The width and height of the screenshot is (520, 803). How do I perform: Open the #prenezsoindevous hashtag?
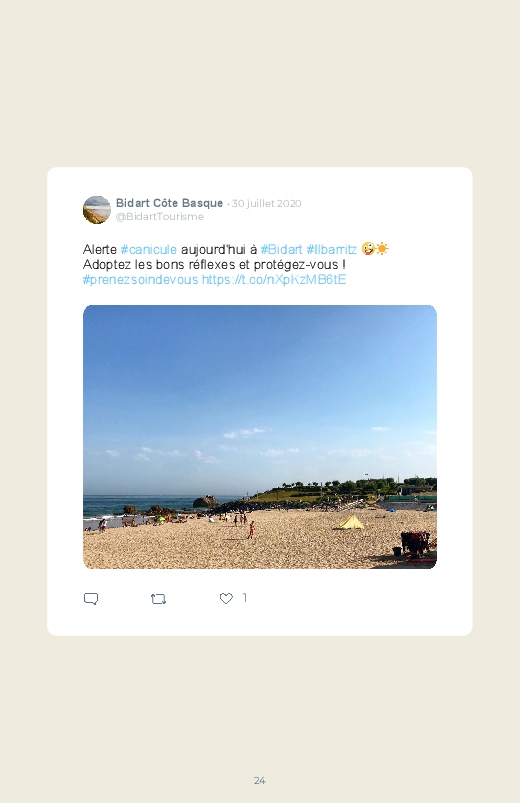[x=140, y=280]
